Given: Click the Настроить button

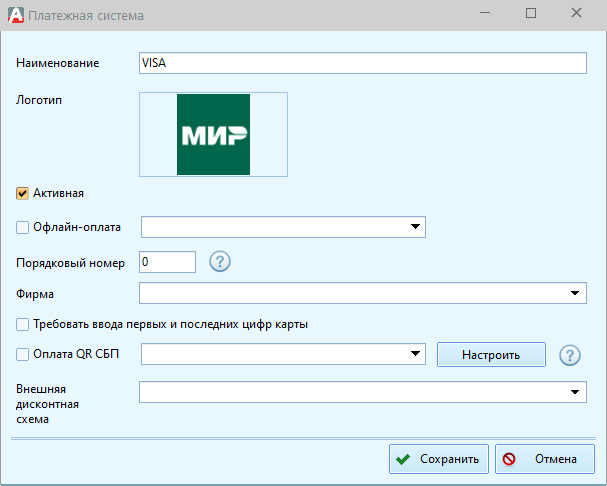Looking at the screenshot, I should click(x=491, y=354).
